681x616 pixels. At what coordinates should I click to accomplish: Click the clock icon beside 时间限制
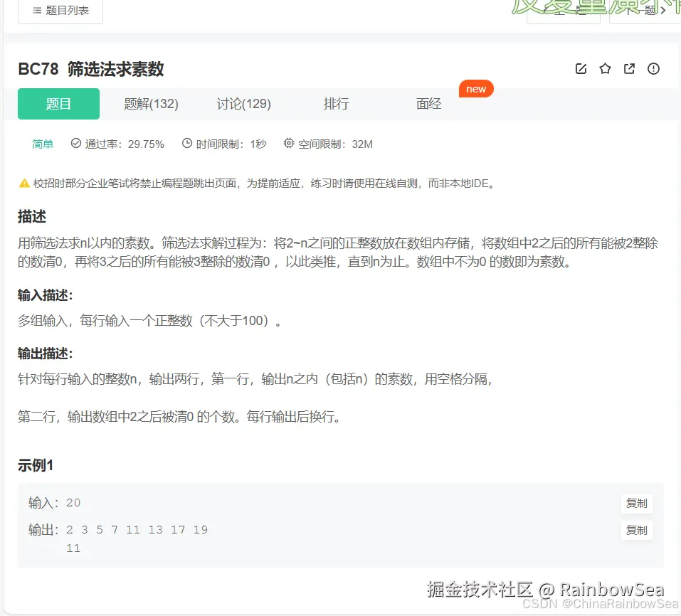(186, 143)
